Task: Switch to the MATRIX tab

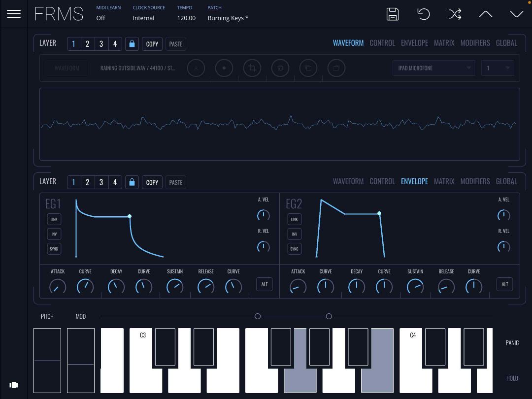Action: tap(444, 43)
